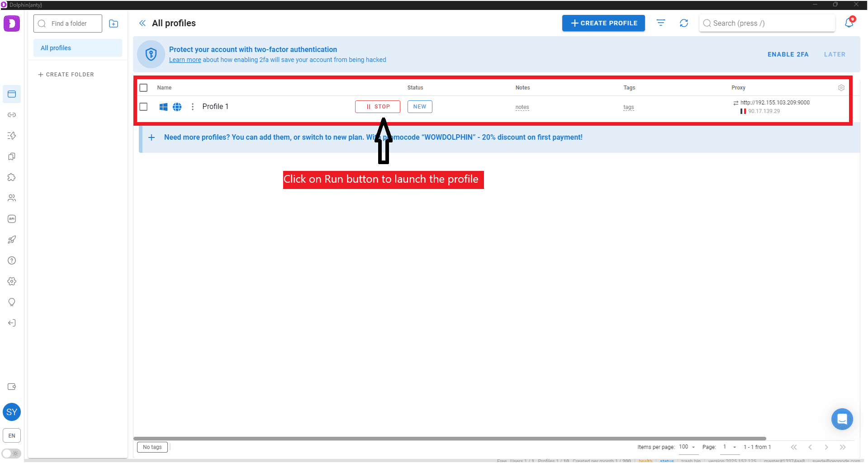Collapse the sidebar with double chevron
Viewport: 868px width, 463px height.
click(x=142, y=23)
